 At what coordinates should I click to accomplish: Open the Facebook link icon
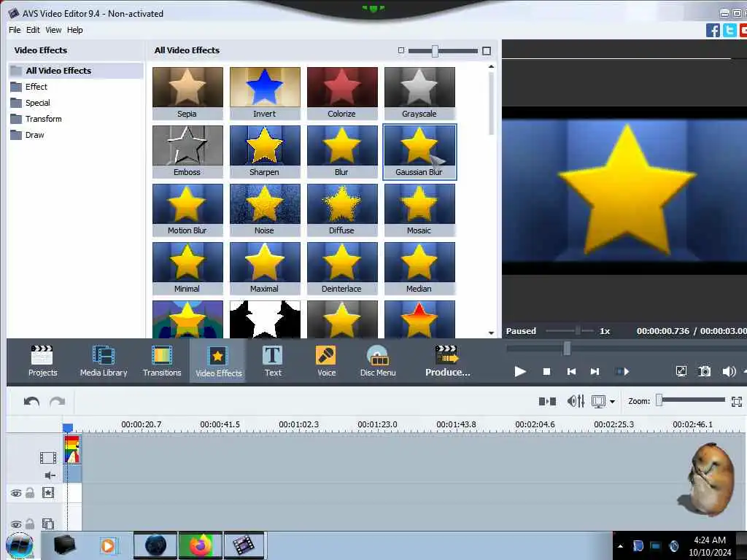[x=713, y=30]
